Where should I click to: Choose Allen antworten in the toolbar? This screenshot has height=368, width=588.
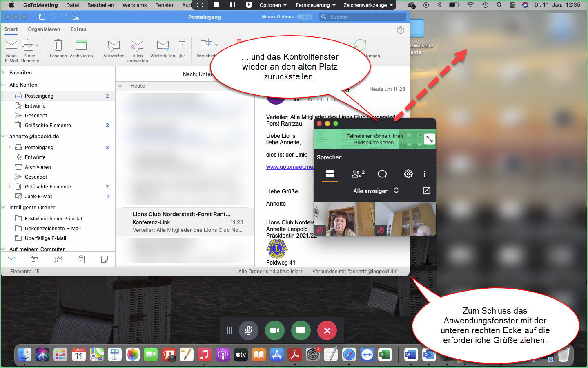[138, 51]
